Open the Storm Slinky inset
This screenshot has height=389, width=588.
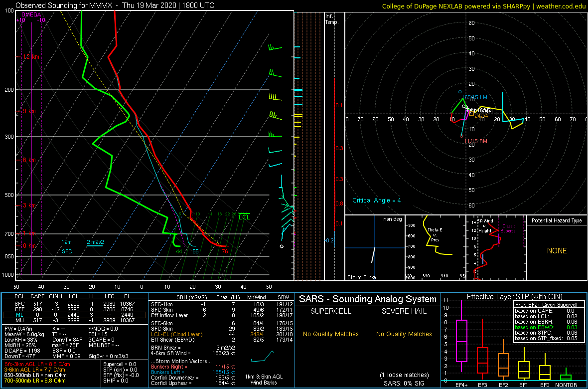(x=375, y=248)
